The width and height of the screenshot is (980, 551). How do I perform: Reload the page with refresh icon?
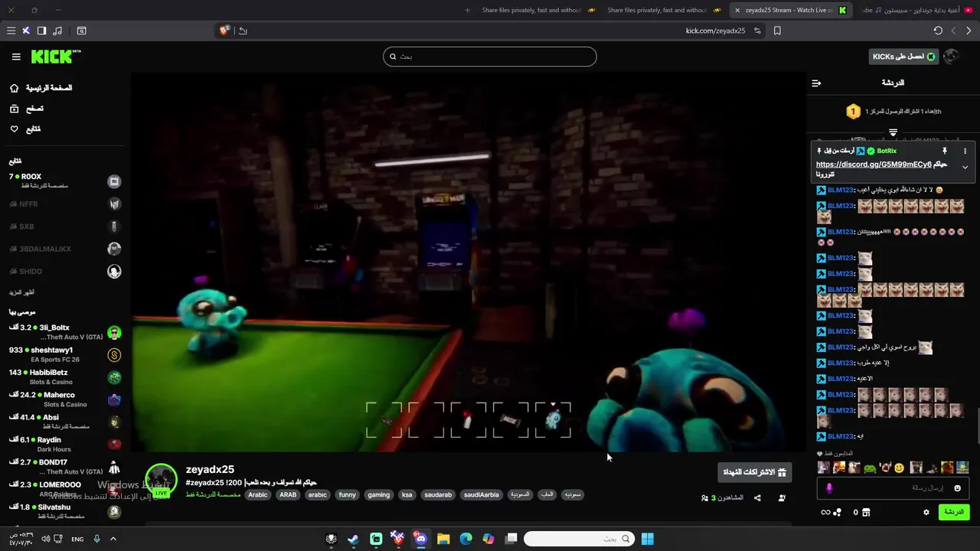pos(938,31)
